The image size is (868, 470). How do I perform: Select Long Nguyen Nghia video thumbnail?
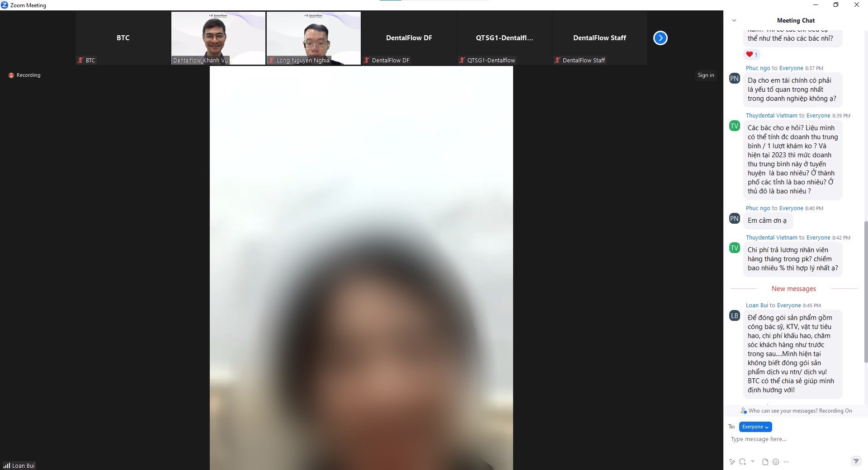[x=314, y=38]
